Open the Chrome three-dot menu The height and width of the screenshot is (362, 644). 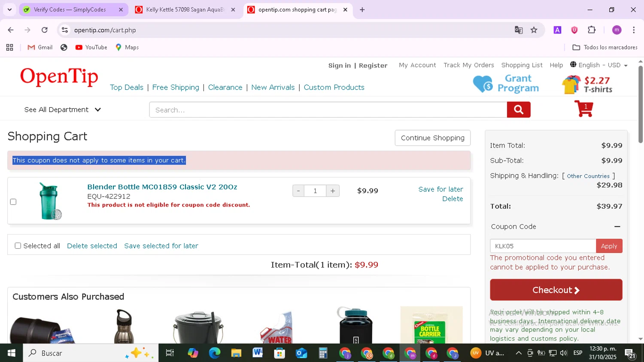pos(634,30)
